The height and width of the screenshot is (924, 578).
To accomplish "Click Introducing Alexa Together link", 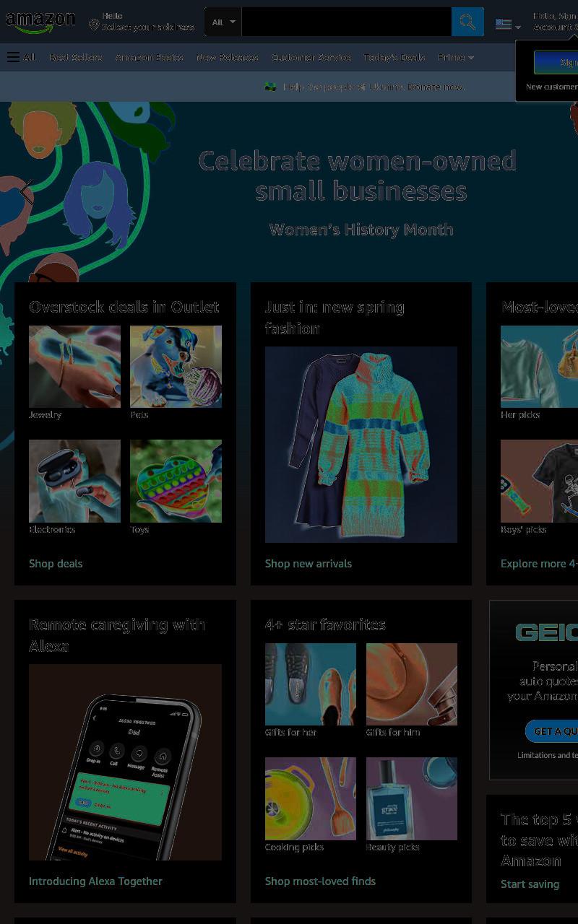I will [x=95, y=881].
